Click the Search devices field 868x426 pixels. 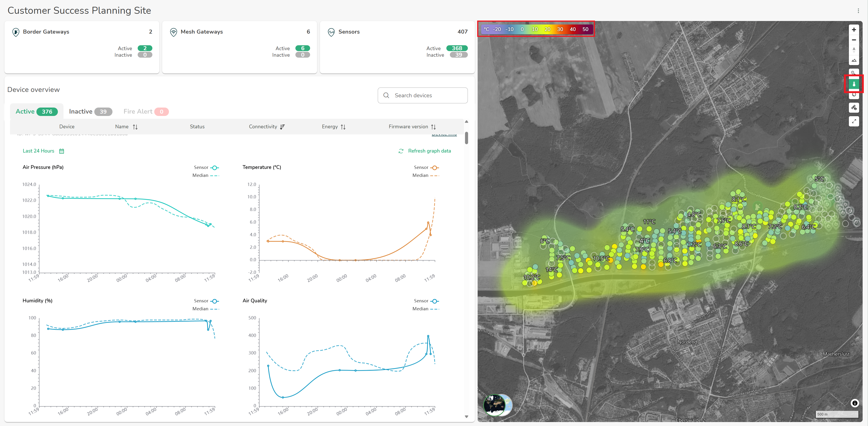(423, 95)
